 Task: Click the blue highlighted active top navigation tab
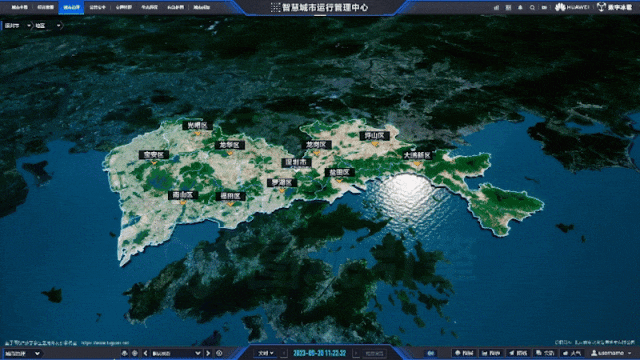point(71,7)
